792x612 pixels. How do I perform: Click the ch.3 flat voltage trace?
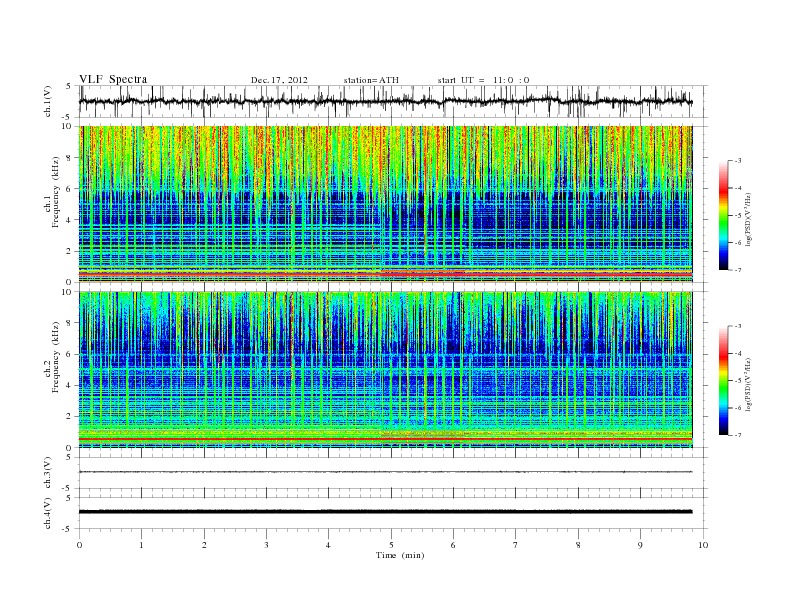pyautogui.click(x=385, y=472)
